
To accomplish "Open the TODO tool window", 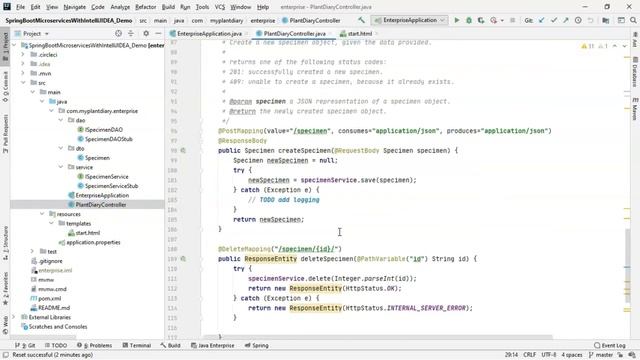I will [x=56, y=345].
